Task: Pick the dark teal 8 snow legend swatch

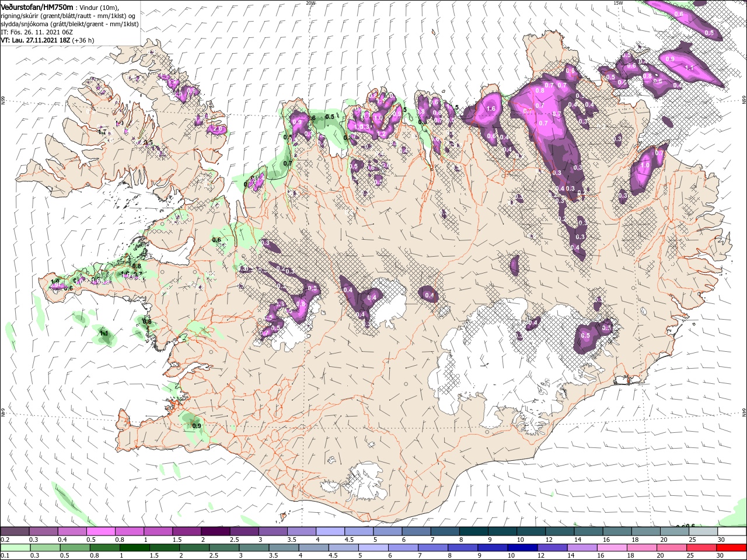Action: coord(474,531)
